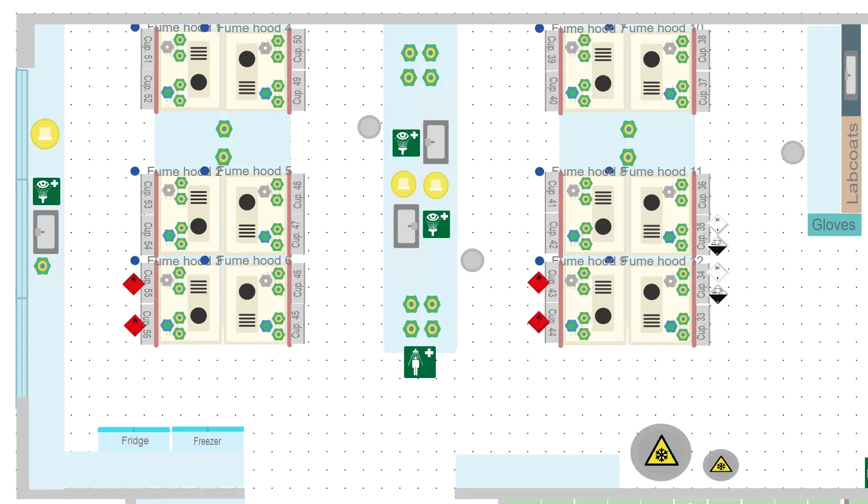
Task: Toggle the blue indicator for Fume hood 12
Action: pyautogui.click(x=610, y=261)
